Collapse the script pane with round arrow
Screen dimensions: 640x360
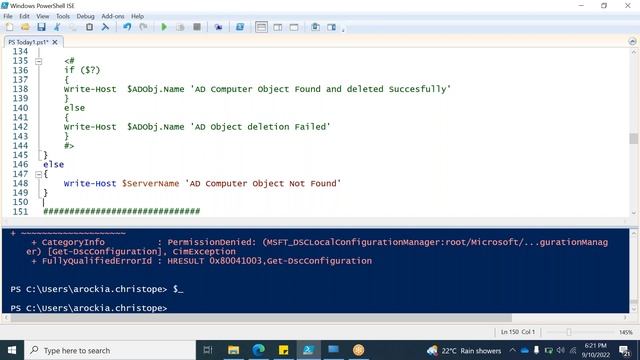coord(632,42)
